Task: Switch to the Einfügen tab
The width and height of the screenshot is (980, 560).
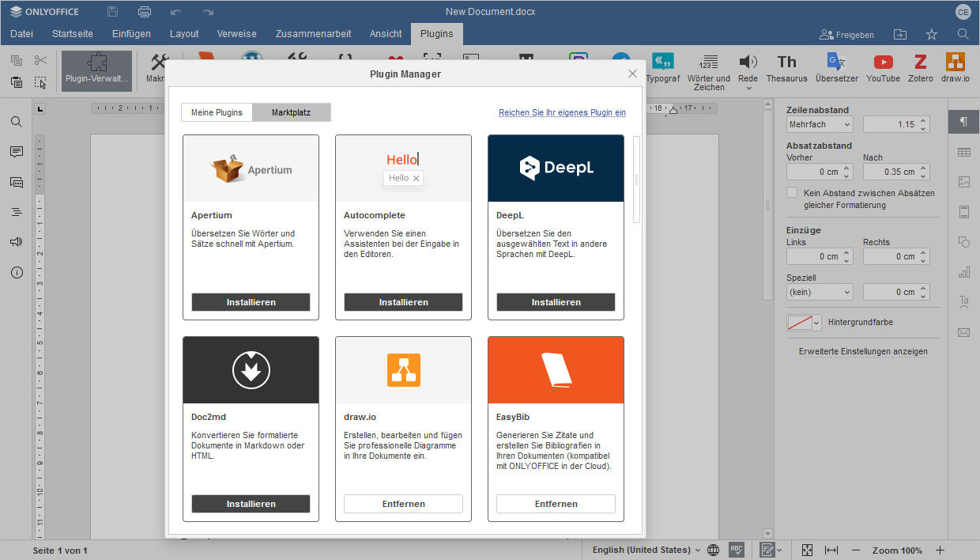Action: click(131, 34)
